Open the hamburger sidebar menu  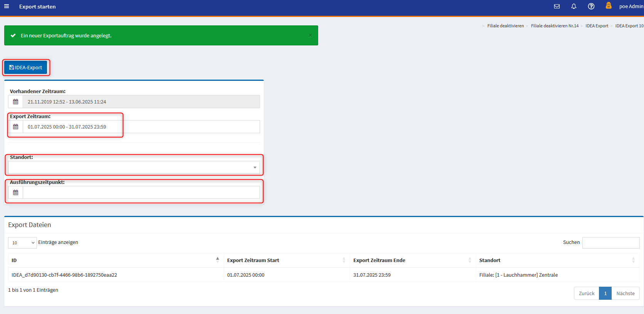click(7, 7)
